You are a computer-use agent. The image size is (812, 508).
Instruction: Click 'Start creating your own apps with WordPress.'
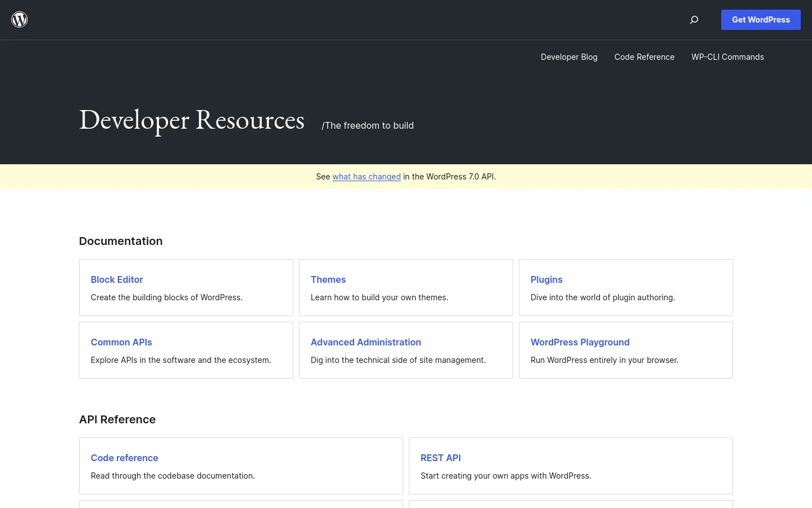pyautogui.click(x=506, y=476)
